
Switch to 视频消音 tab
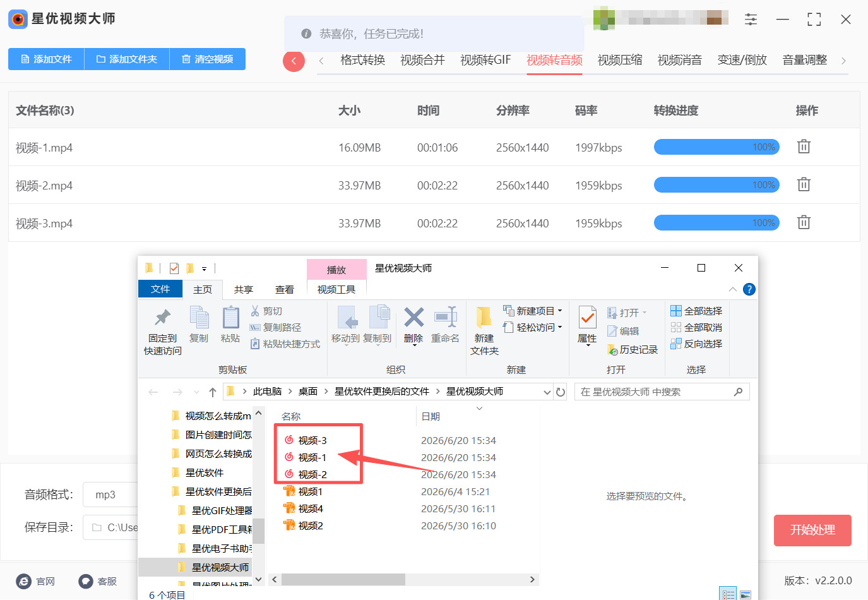point(680,60)
